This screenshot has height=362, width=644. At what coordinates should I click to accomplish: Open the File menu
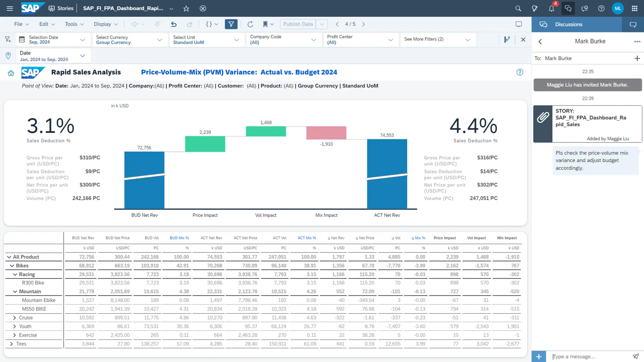point(21,24)
